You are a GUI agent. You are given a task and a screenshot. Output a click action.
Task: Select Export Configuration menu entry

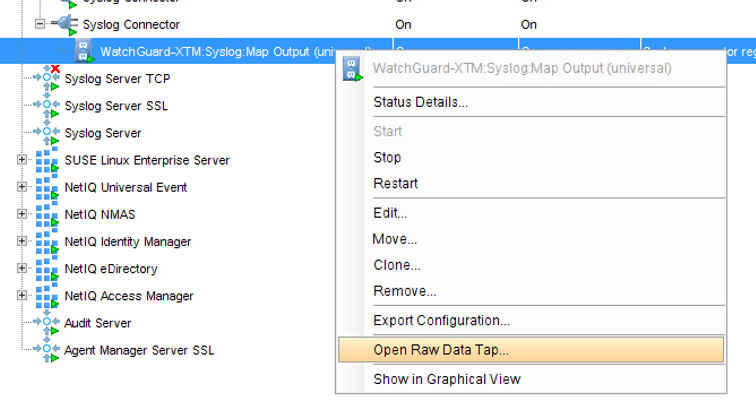click(x=441, y=321)
